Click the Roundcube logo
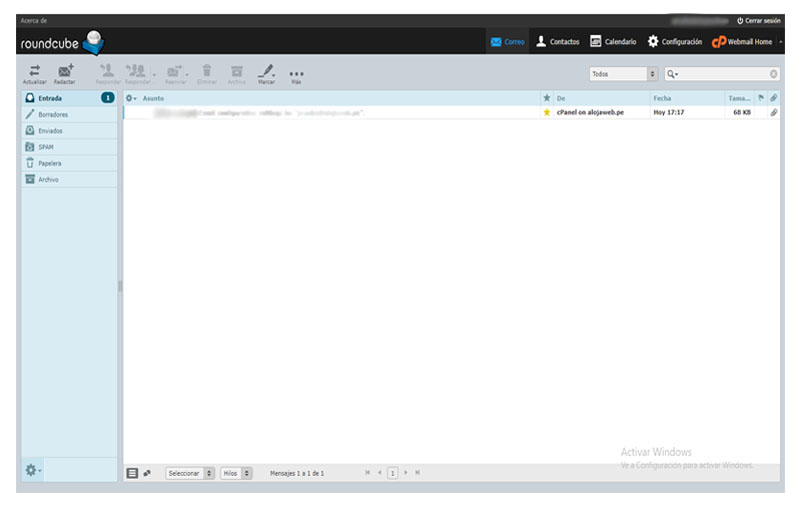Viewport: 800px width, 505px height. tap(62, 43)
